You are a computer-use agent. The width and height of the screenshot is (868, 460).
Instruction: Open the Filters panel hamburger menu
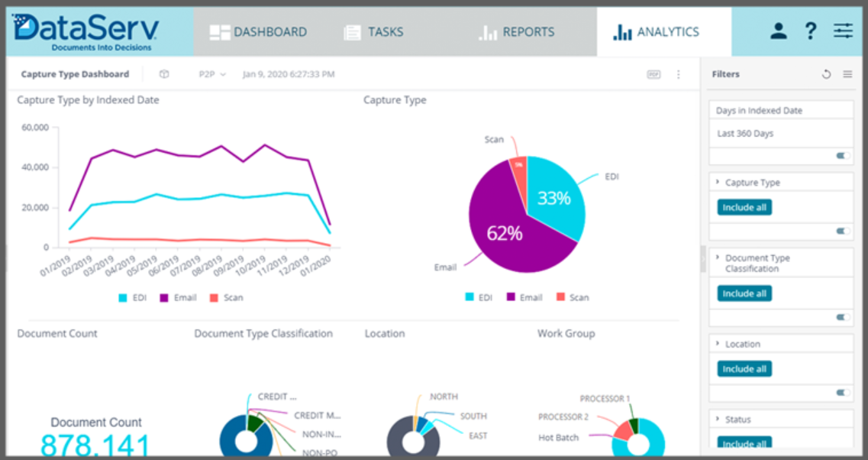847,74
